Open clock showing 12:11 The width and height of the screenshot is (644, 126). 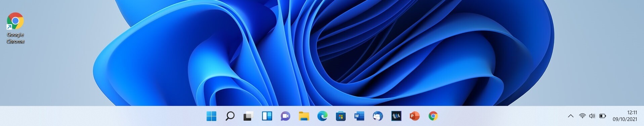632,113
